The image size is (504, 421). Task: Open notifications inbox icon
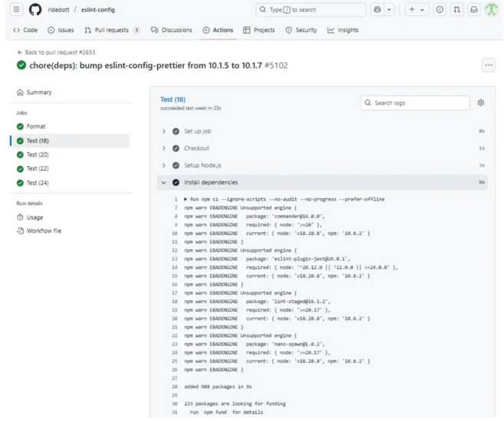[474, 10]
